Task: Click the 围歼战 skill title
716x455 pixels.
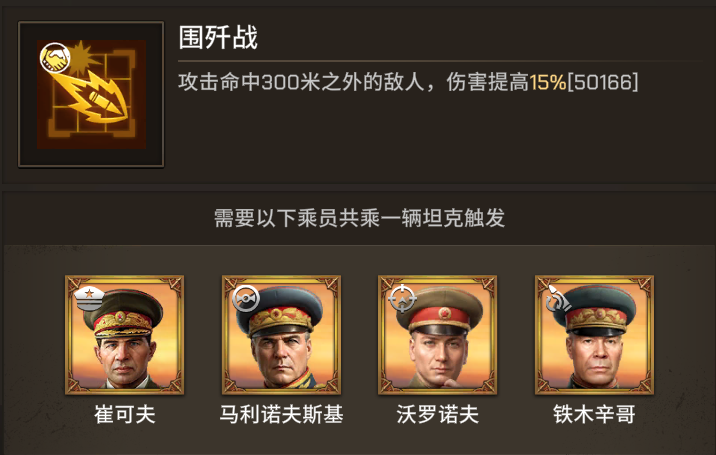Action: [x=218, y=37]
